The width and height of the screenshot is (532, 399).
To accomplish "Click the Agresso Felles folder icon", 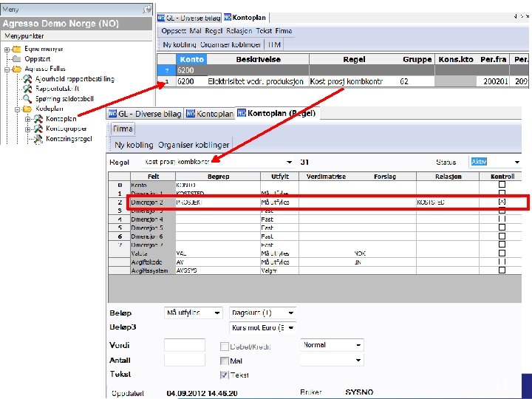I will [x=17, y=69].
